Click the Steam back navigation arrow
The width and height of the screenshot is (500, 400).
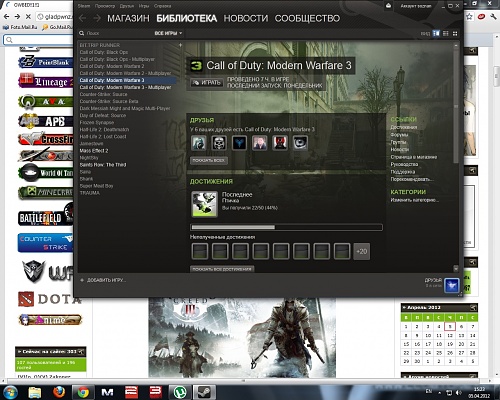pyautogui.click(x=83, y=18)
